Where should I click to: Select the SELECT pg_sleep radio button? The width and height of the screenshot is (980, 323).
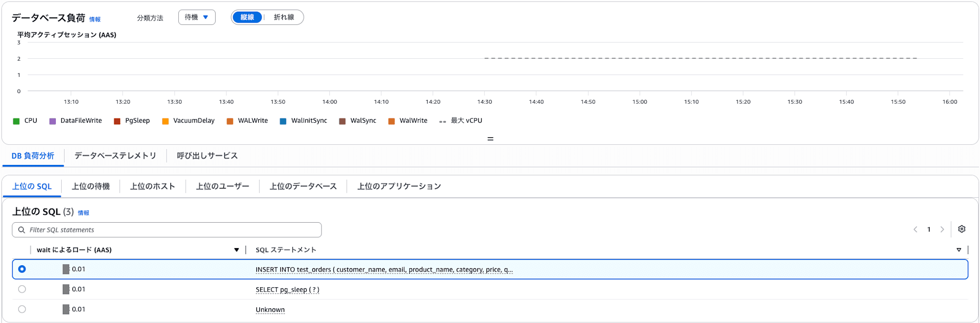[22, 289]
